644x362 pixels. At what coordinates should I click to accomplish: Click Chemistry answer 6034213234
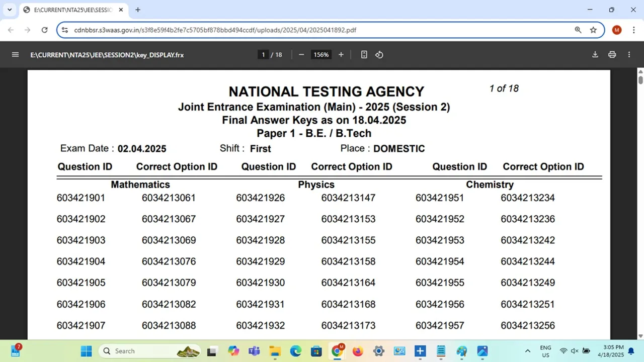tap(528, 198)
